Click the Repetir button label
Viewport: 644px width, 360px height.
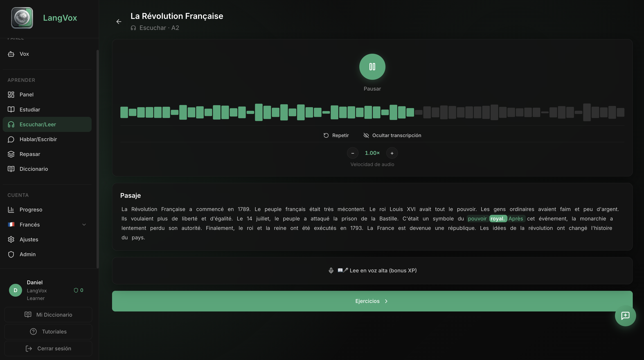coord(340,135)
